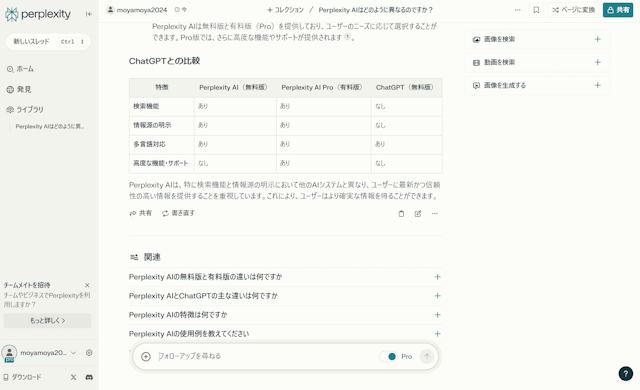The height and width of the screenshot is (390, 640).
Task: Click ダウンロード in the sidebar footer
Action: (22, 377)
